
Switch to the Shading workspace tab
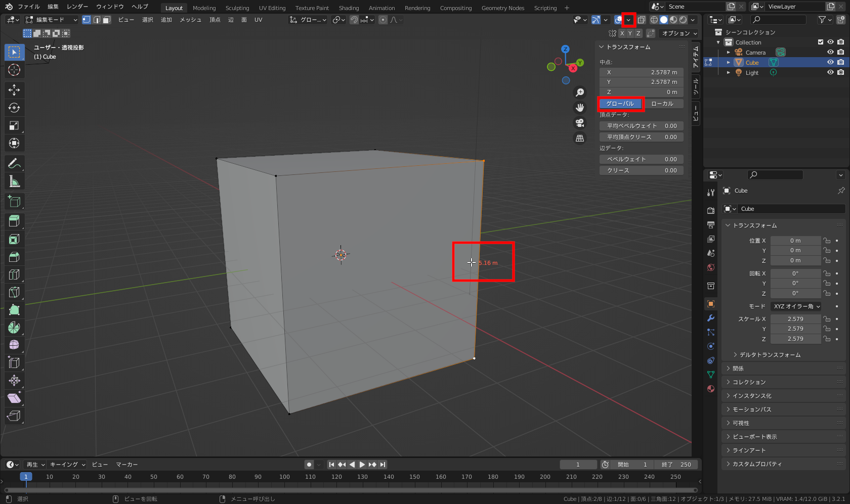pyautogui.click(x=349, y=8)
